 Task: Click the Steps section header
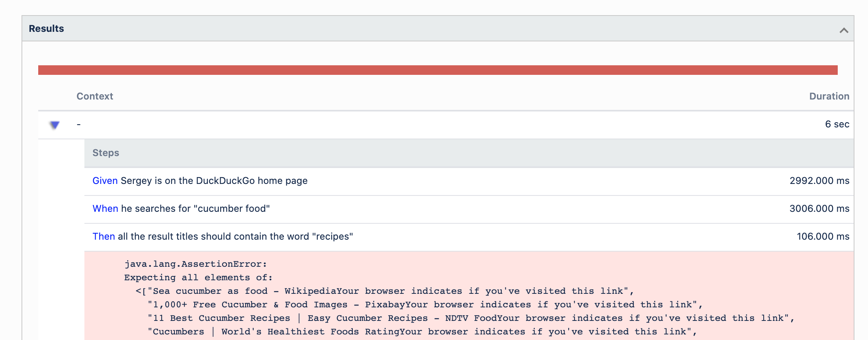(106, 153)
